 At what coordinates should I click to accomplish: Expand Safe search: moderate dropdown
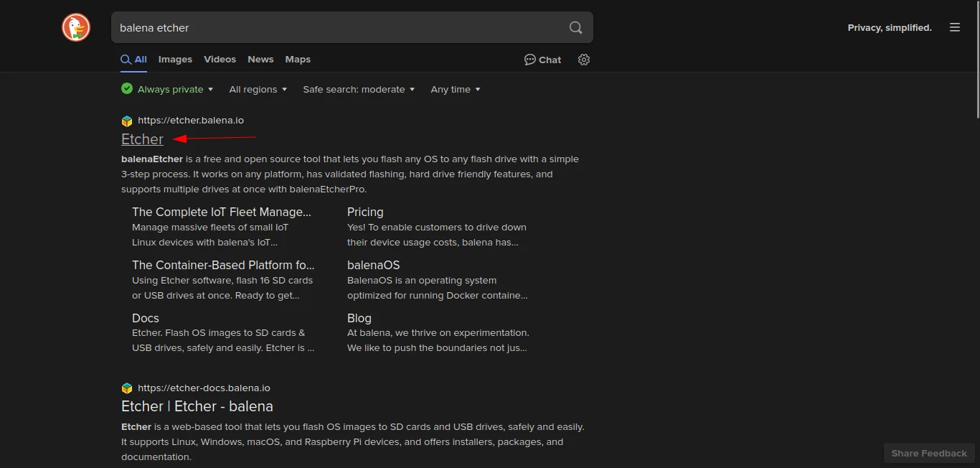(x=359, y=89)
